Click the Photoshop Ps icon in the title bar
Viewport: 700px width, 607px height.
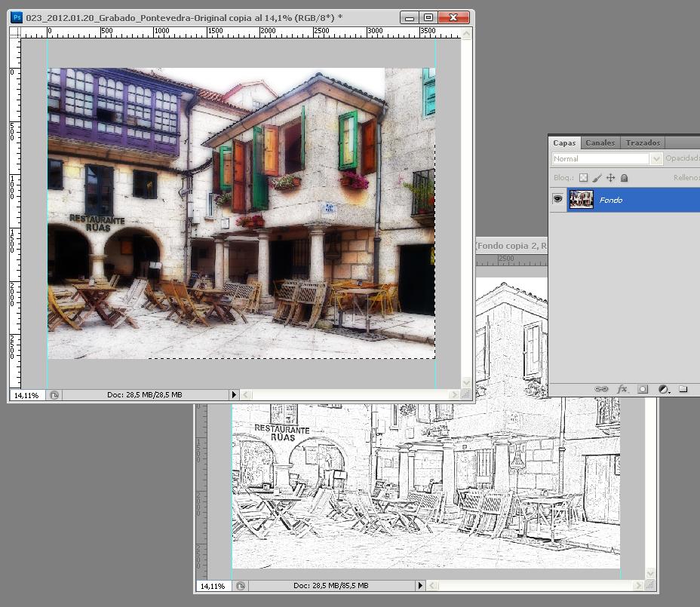(x=17, y=17)
